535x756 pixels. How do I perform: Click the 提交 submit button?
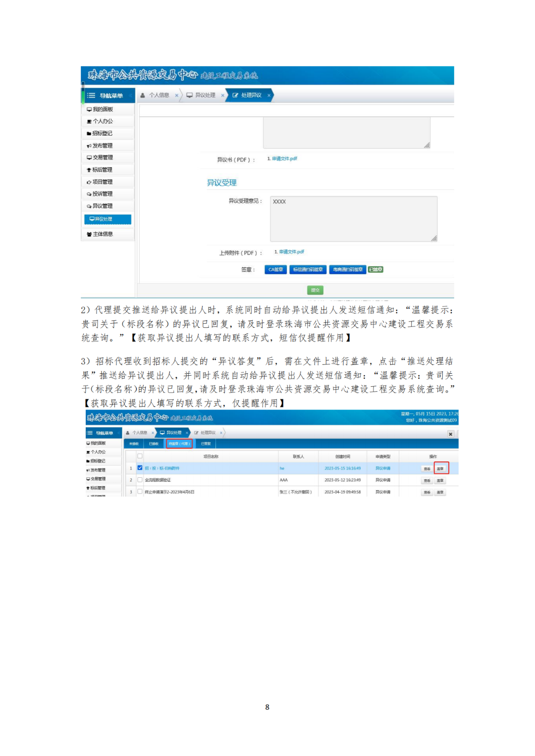pyautogui.click(x=316, y=290)
